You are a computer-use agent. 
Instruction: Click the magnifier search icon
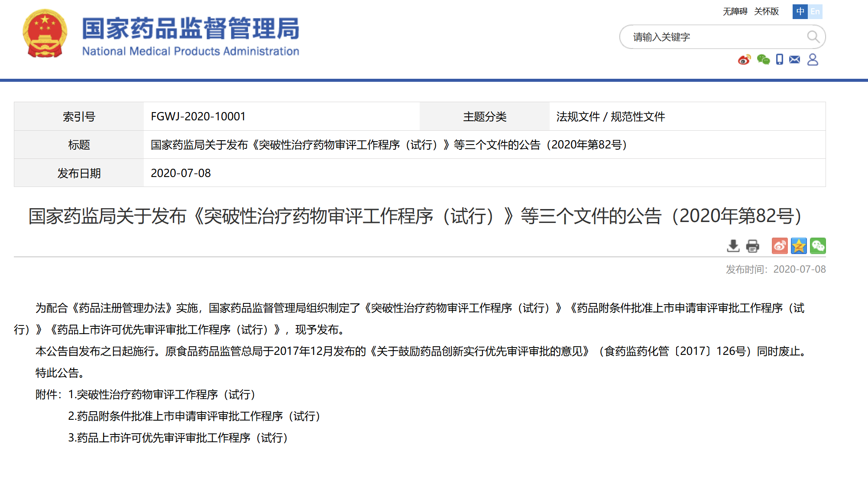click(813, 37)
